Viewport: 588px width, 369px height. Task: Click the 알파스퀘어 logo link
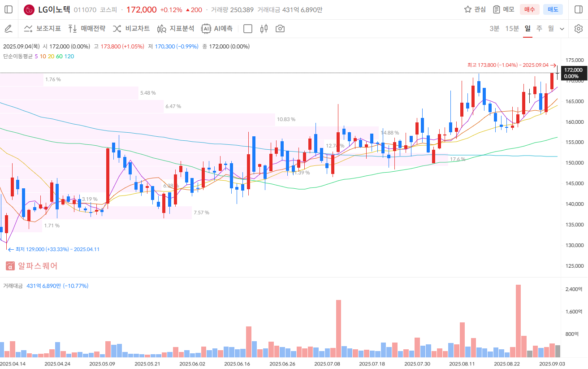(x=31, y=266)
